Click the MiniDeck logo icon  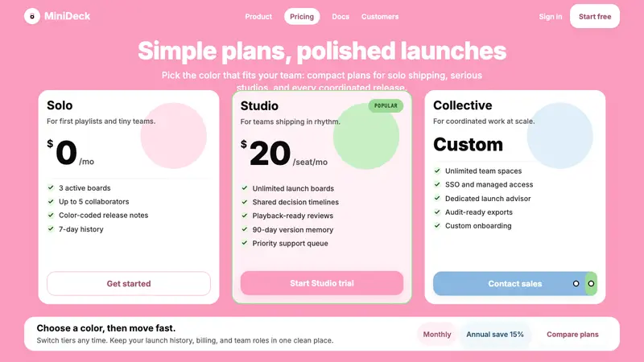click(32, 16)
